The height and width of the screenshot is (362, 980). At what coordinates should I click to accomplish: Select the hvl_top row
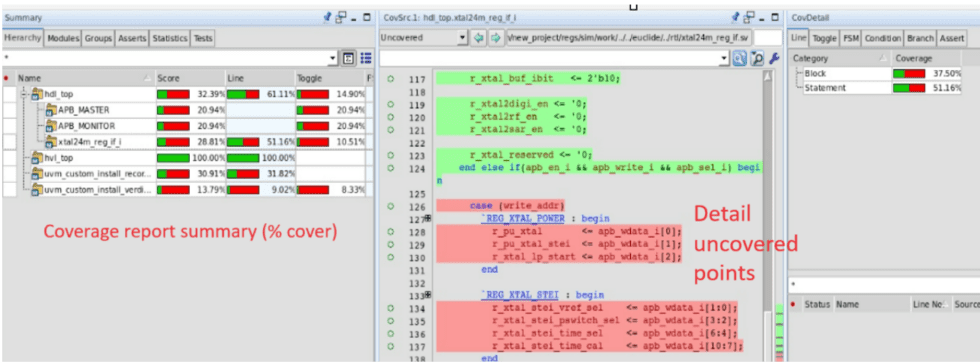click(188, 158)
